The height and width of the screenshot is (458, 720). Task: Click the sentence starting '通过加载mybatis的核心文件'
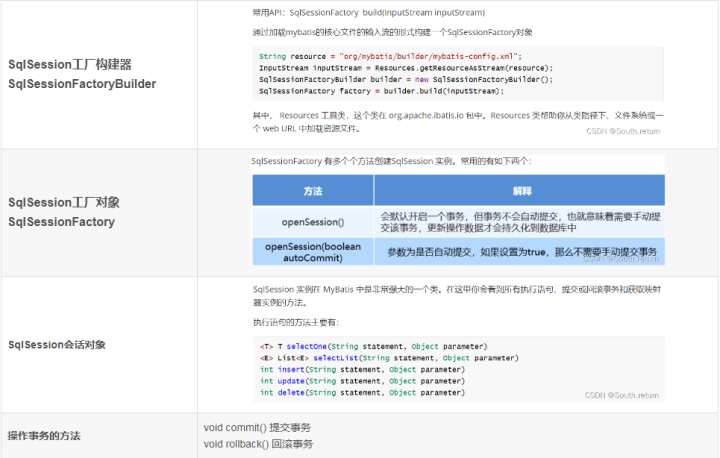pyautogui.click(x=393, y=32)
